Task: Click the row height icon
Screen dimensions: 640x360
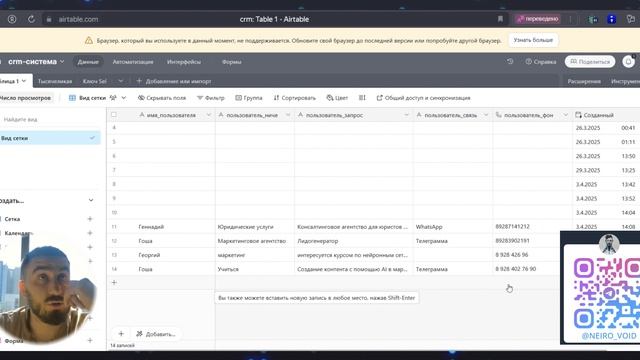Action: click(x=362, y=98)
